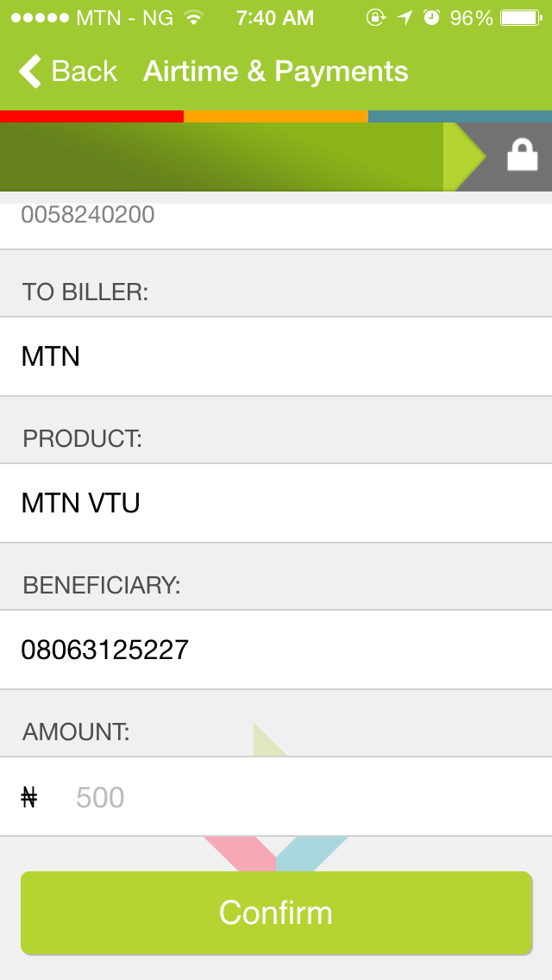This screenshot has width=552, height=980.
Task: Tap the time display showing 7:40 AM
Action: pyautogui.click(x=274, y=17)
